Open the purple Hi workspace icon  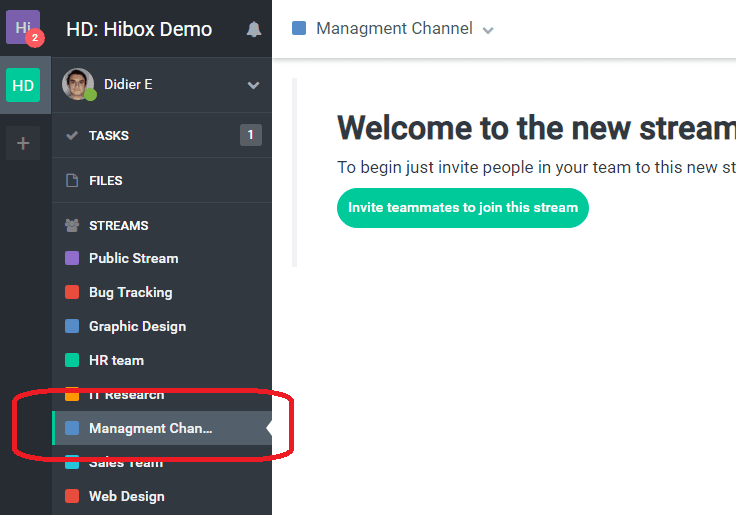[23, 27]
